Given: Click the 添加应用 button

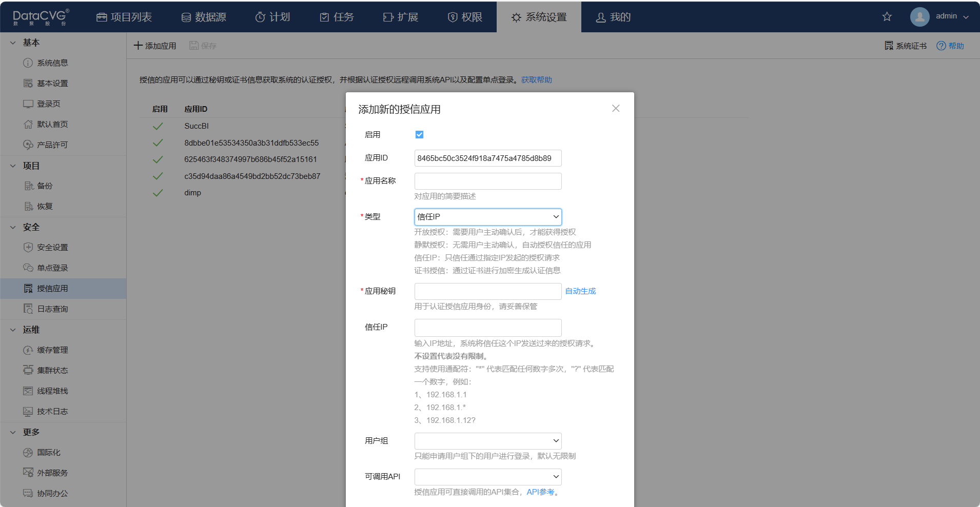Looking at the screenshot, I should pyautogui.click(x=155, y=46).
